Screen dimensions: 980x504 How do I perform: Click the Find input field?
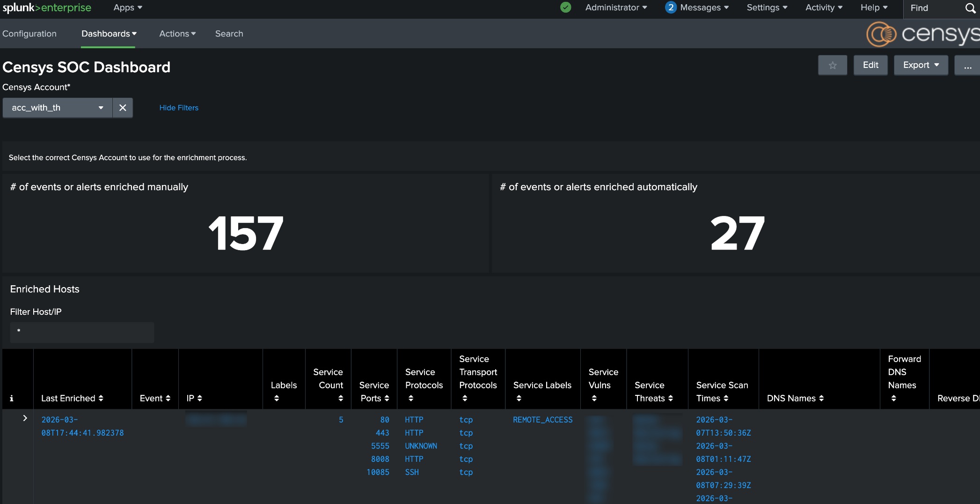click(x=934, y=8)
